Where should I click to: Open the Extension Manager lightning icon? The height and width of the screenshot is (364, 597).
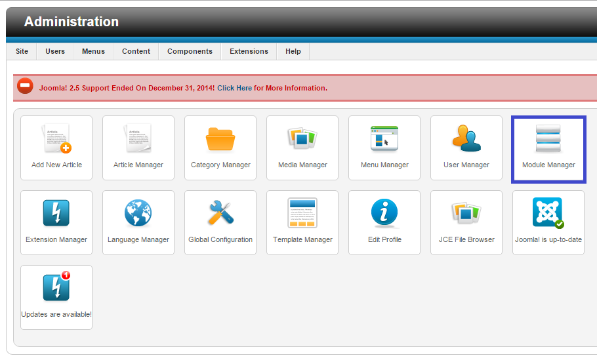click(56, 213)
